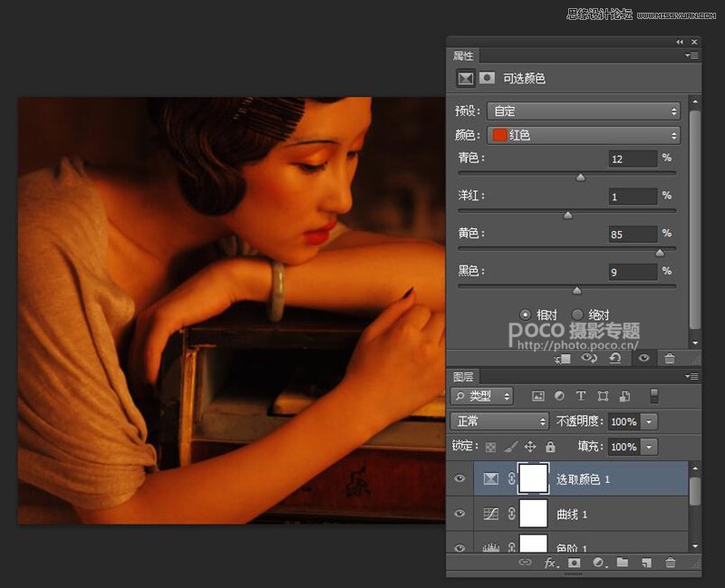Image resolution: width=725 pixels, height=588 pixels.
Task: Open the fx layer style menu
Action: tap(551, 563)
